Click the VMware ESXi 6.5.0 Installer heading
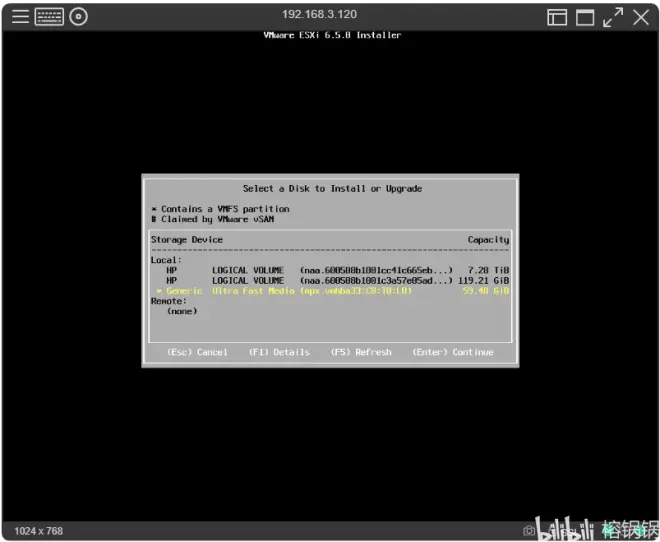The height and width of the screenshot is (542, 660). pyautogui.click(x=332, y=35)
